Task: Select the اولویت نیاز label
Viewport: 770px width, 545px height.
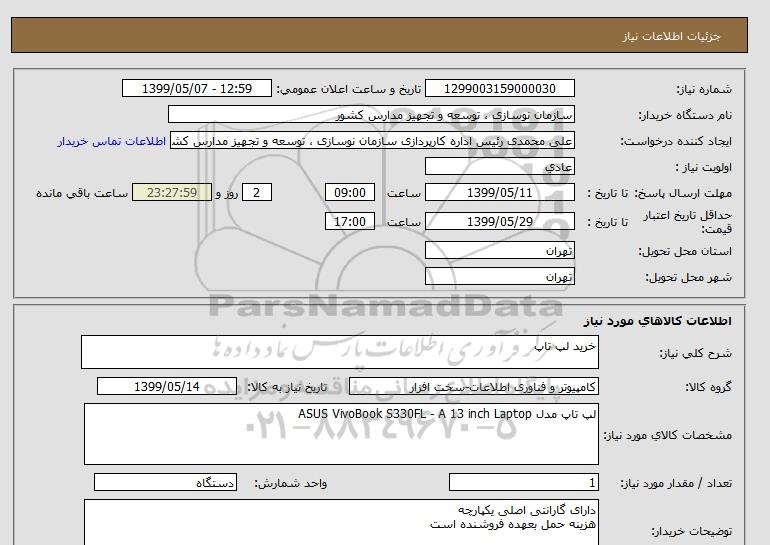Action: coord(703,167)
